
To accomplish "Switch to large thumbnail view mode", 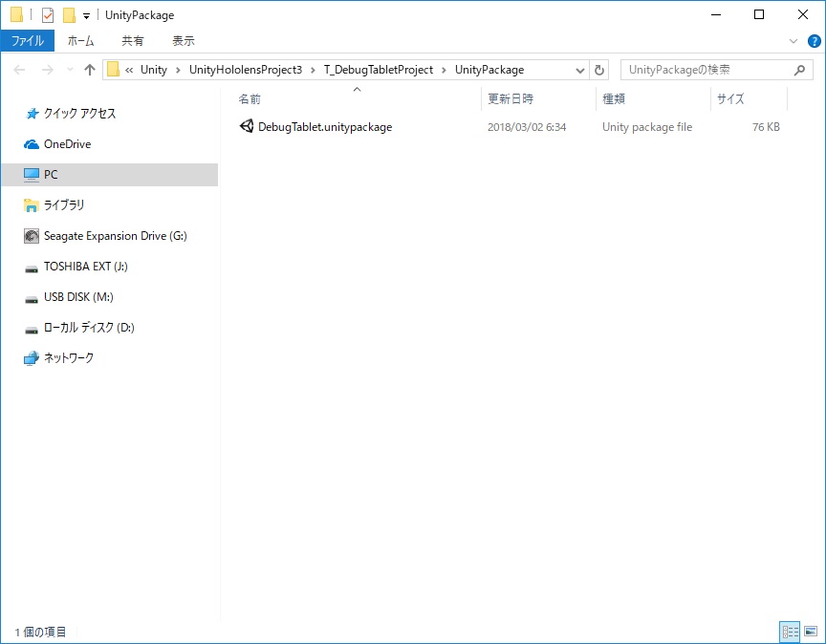I will tap(810, 633).
